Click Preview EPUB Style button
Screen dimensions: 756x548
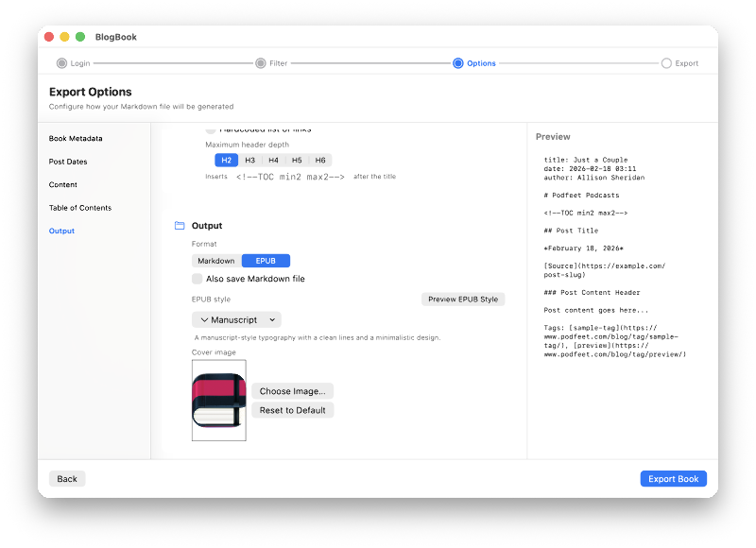465,299
